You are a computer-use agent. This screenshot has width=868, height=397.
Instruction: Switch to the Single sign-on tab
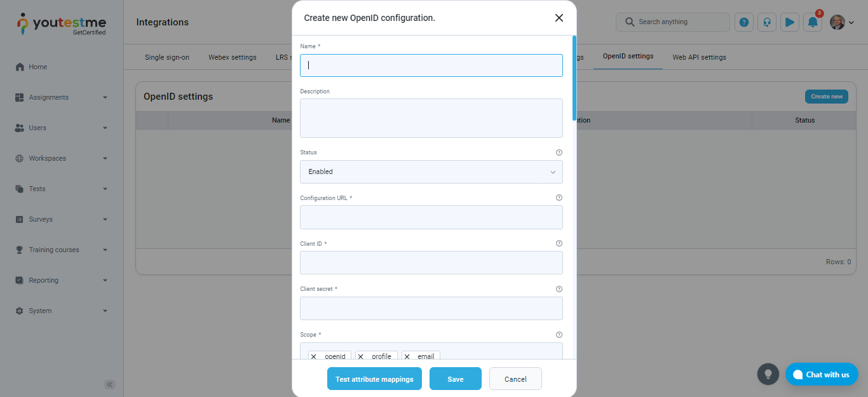coord(167,57)
